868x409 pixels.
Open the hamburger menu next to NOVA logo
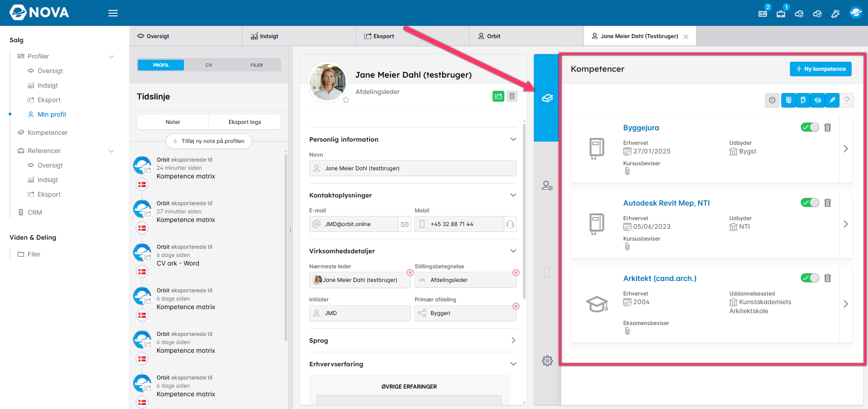click(x=113, y=13)
